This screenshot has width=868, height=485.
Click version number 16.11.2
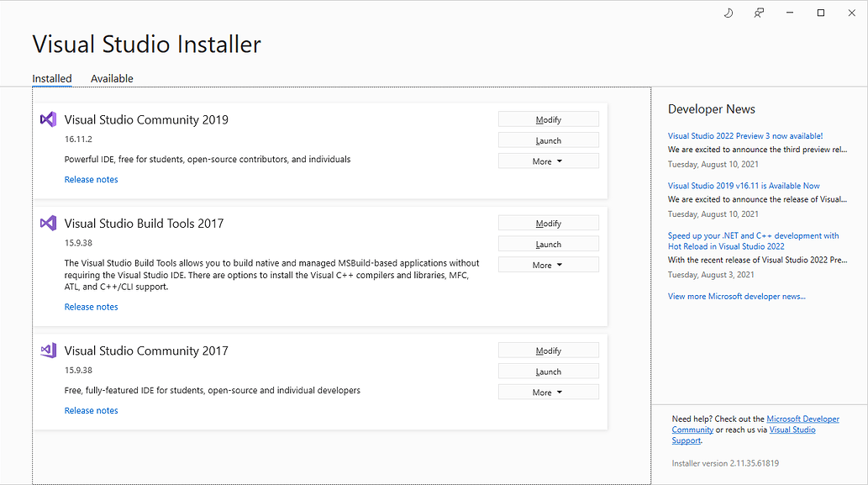[x=78, y=139]
